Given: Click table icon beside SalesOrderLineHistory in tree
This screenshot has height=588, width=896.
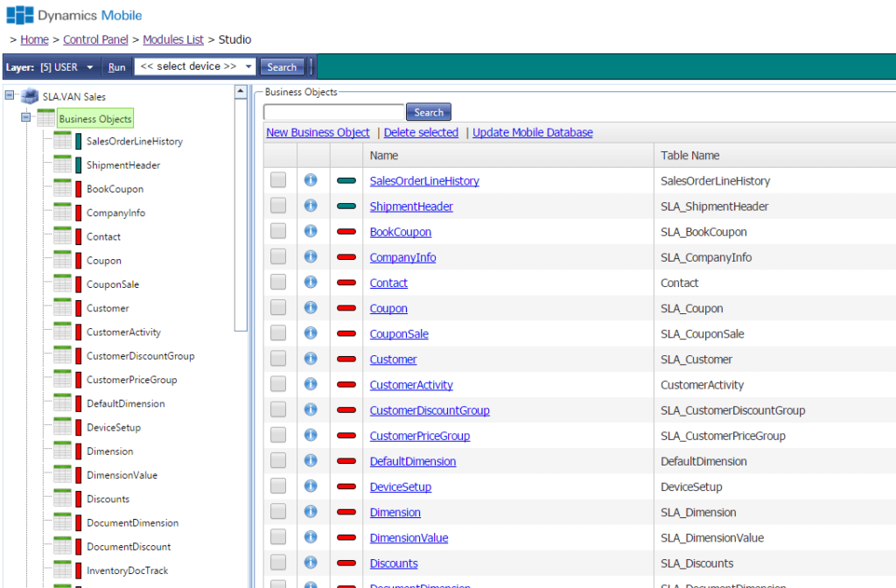Looking at the screenshot, I should pyautogui.click(x=62, y=141).
